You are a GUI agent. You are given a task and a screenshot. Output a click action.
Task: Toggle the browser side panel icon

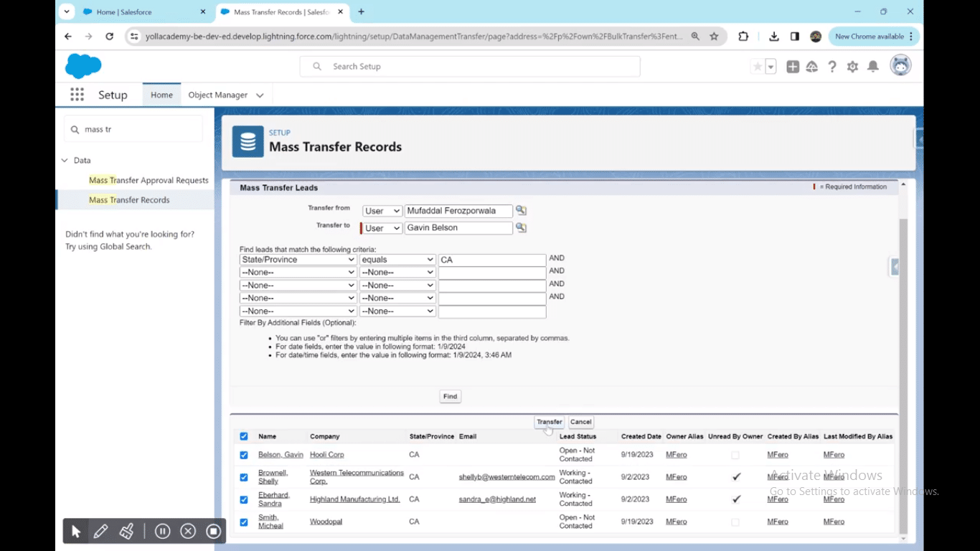click(795, 37)
